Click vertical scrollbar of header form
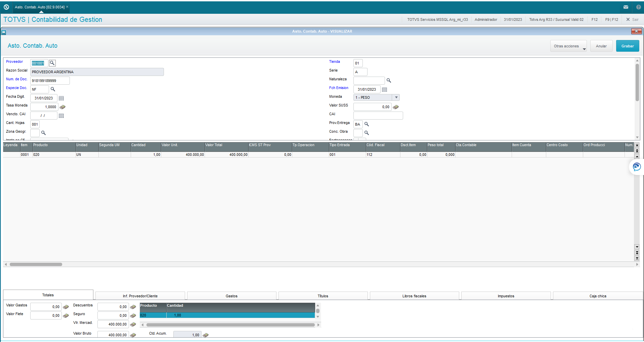The image size is (644, 342). 637,82
